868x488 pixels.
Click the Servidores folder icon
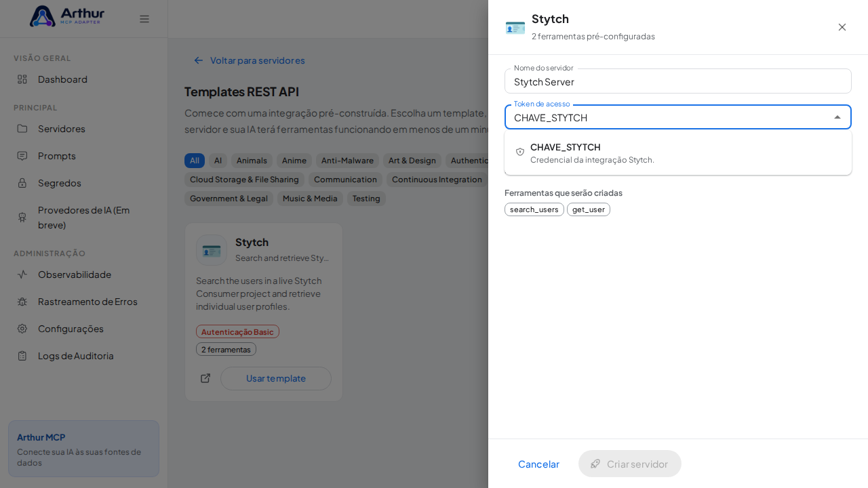[x=22, y=129]
